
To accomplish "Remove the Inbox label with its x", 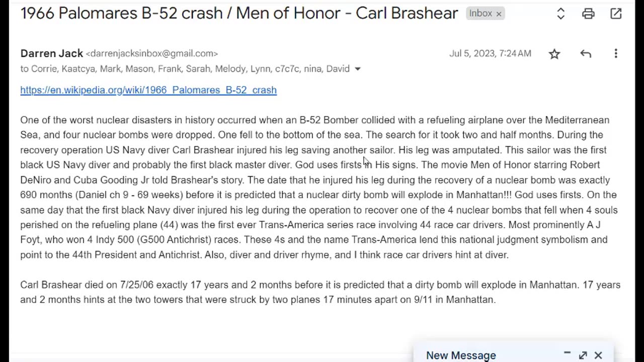I will click(499, 14).
